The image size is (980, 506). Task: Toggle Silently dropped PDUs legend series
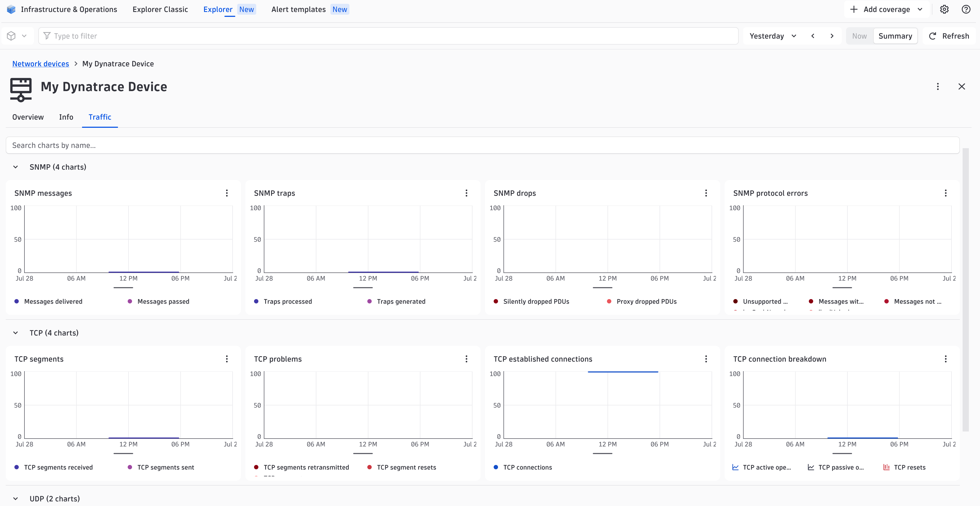(x=531, y=302)
